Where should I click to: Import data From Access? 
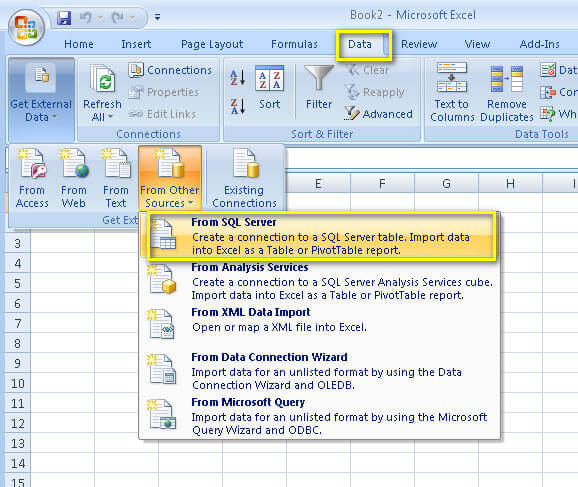[x=32, y=178]
